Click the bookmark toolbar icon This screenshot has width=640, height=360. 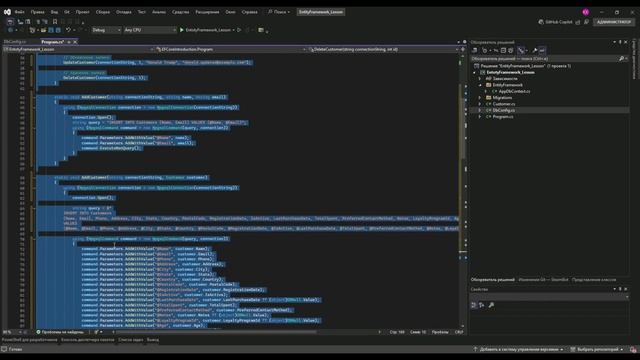click(x=55, y=22)
